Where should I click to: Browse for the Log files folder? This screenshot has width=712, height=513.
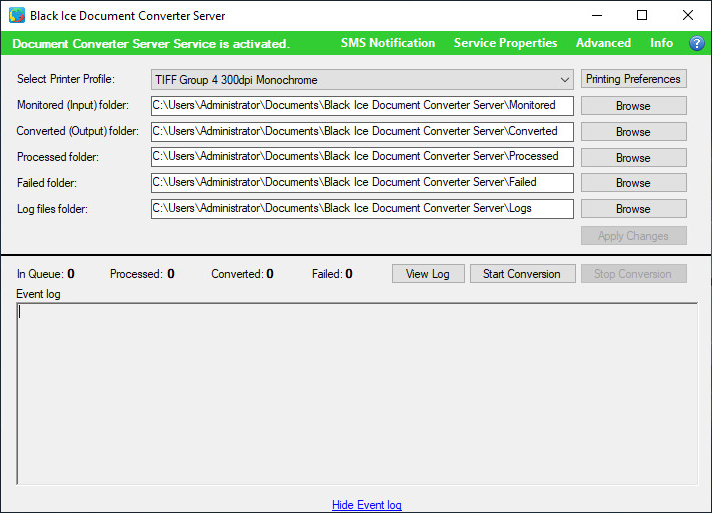point(633,209)
